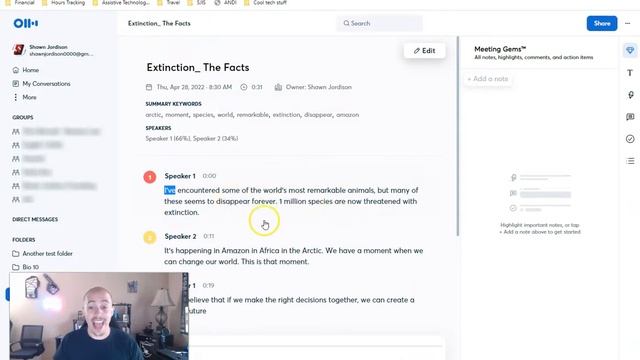Image resolution: width=640 pixels, height=360 pixels.
Task: Click the duration clock icon
Action: click(x=244, y=87)
